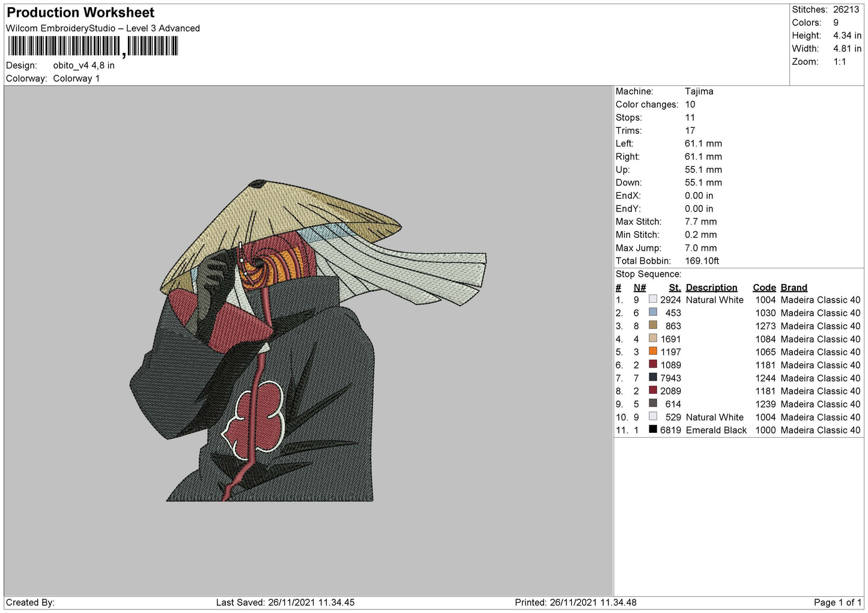Click the Min Stitch value 0.2 mm

(x=702, y=235)
